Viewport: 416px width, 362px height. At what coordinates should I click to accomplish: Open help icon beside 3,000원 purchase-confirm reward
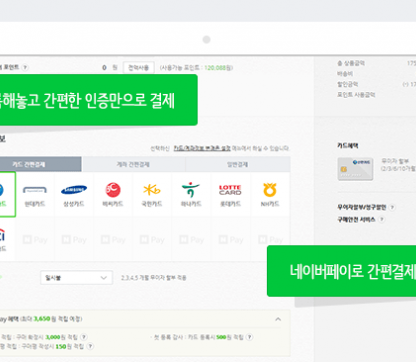point(84,337)
